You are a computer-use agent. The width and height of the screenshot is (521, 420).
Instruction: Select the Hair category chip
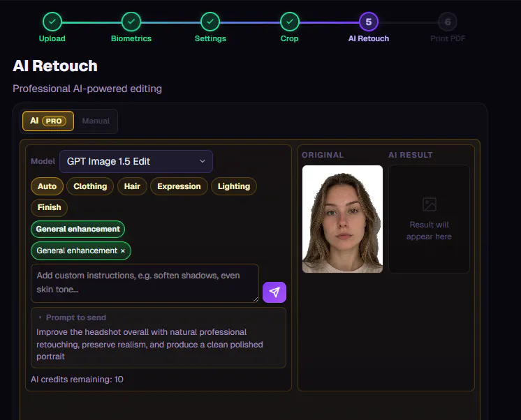132,186
